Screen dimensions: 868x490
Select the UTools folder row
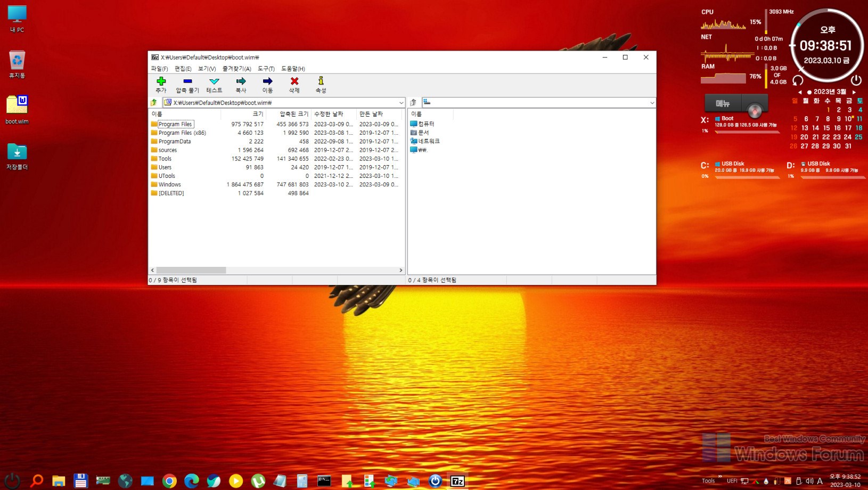(x=276, y=176)
